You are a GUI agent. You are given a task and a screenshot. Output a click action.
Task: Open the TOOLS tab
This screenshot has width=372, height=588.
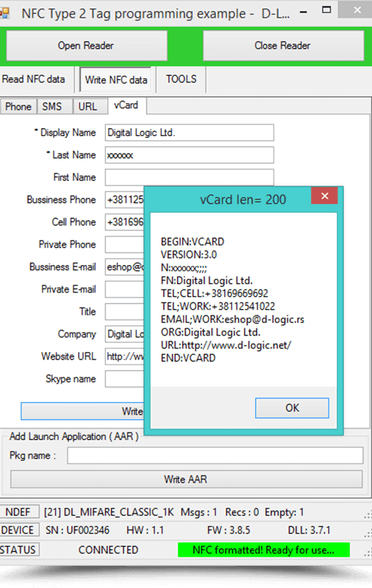[x=181, y=79]
